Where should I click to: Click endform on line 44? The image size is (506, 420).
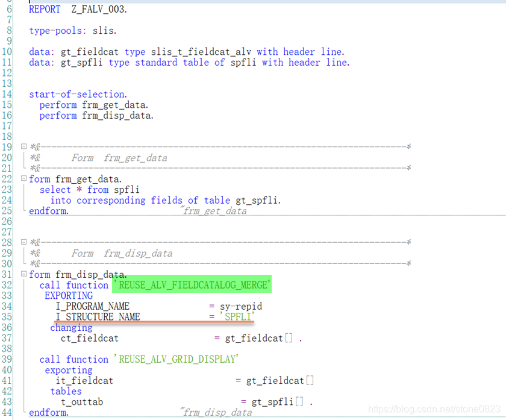click(49, 413)
